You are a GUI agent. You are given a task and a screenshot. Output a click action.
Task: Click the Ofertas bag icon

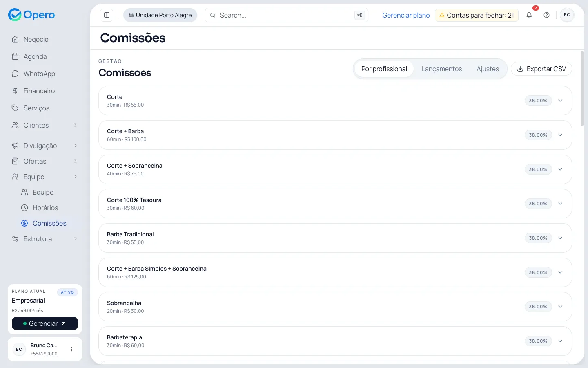15,161
